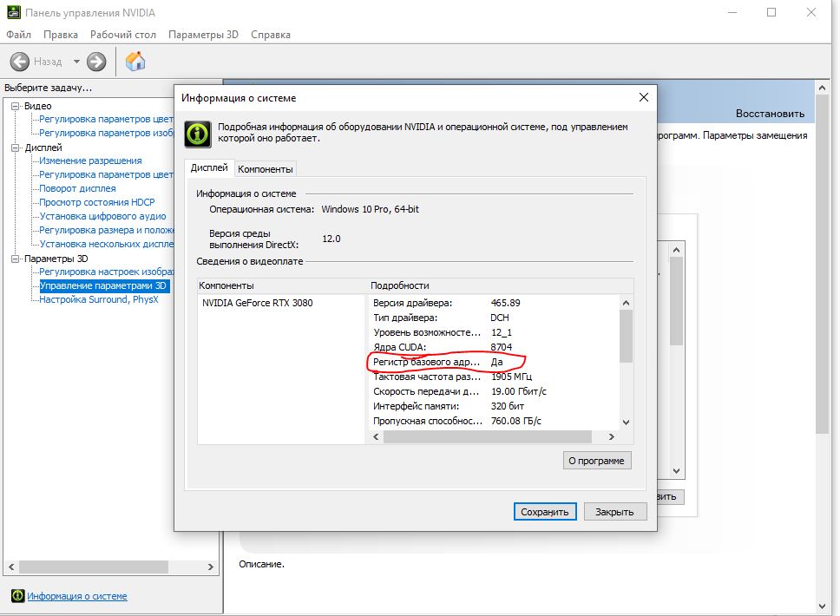Screen dimensions: 840x616
Task: Click the Forward arrow icon in toolbar
Action: pyautogui.click(x=96, y=62)
